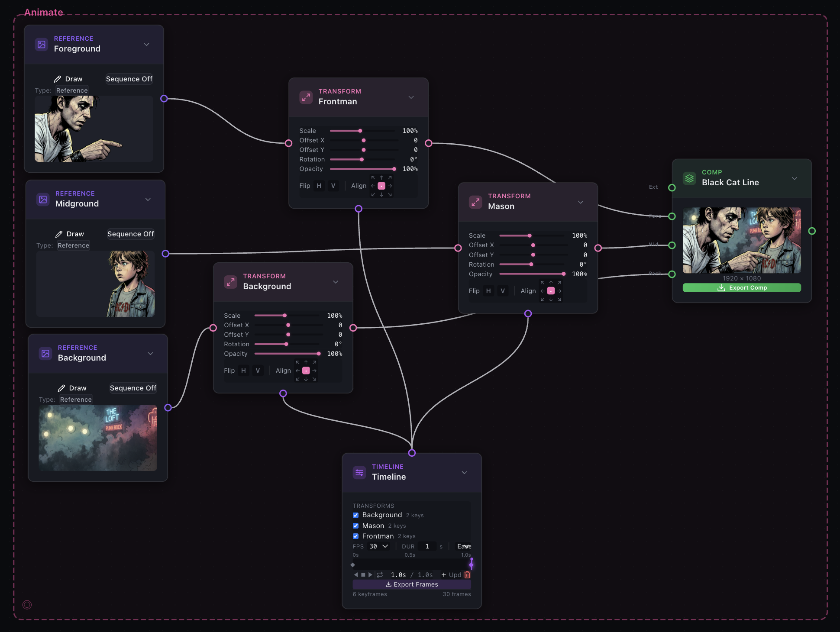840x632 pixels.
Task: Click the Animate group circle icon at bottom-left
Action: [x=27, y=605]
